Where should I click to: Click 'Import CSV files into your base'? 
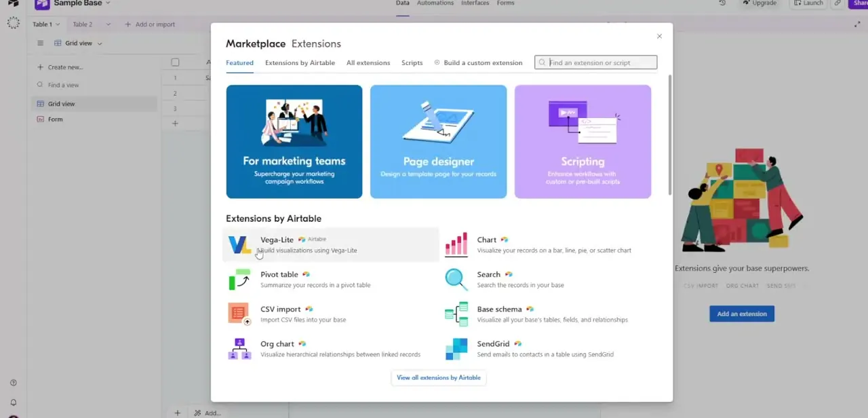click(x=303, y=320)
